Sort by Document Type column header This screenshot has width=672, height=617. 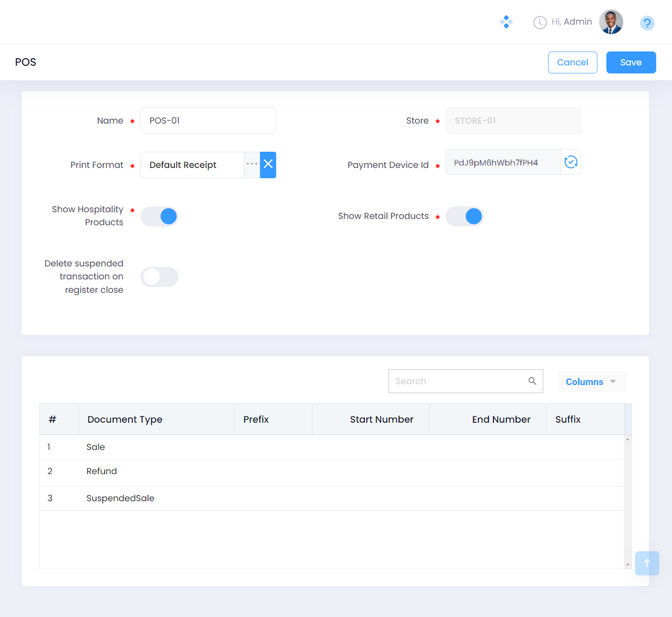125,419
